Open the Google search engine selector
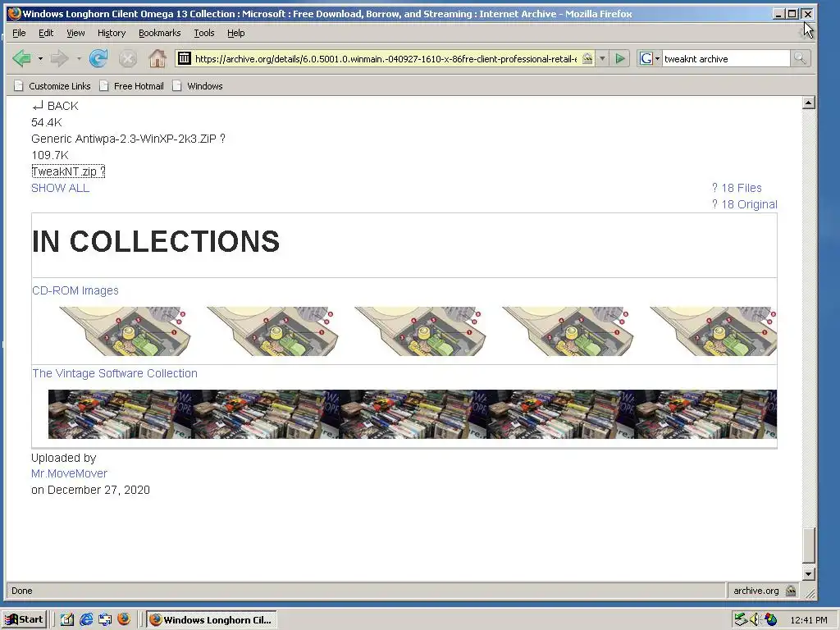The height and width of the screenshot is (630, 840). pos(650,58)
